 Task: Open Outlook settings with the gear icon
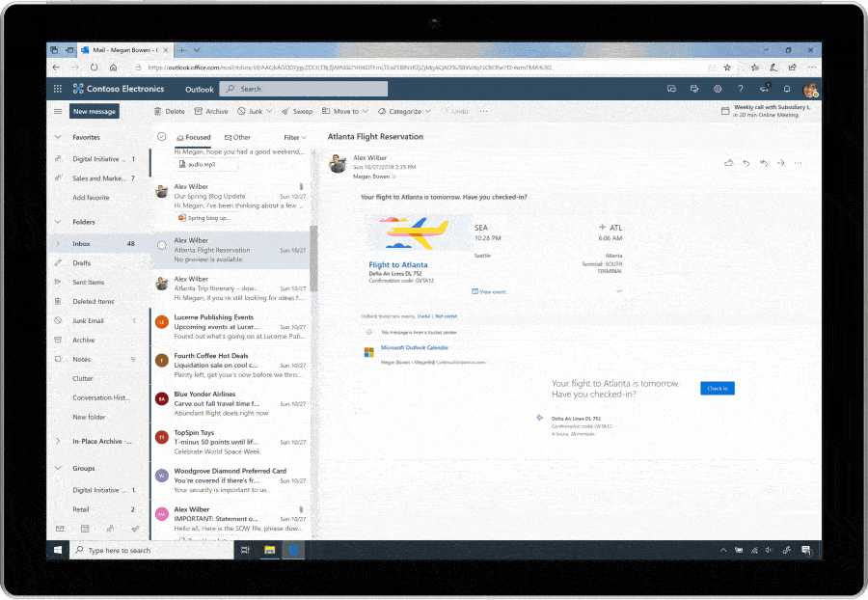pyautogui.click(x=718, y=89)
